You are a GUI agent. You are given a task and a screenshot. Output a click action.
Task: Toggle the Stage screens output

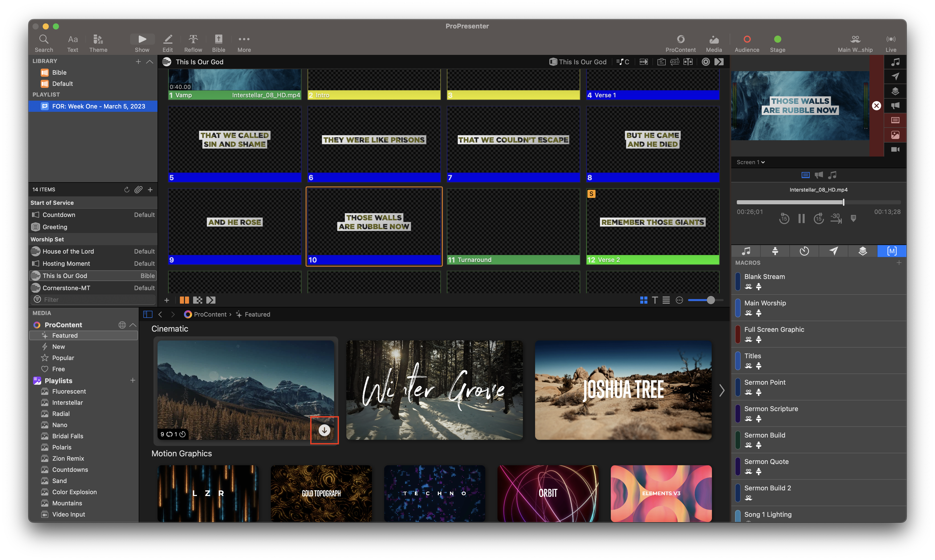click(x=777, y=43)
